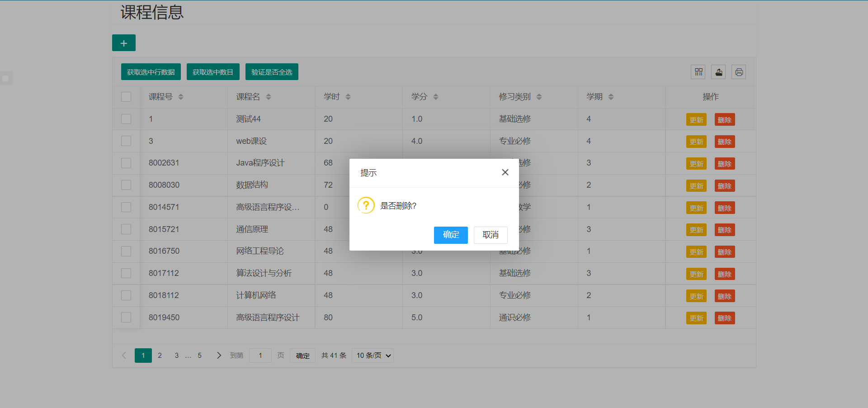Click 获取选中数目 button
The height and width of the screenshot is (408, 868).
tap(213, 72)
